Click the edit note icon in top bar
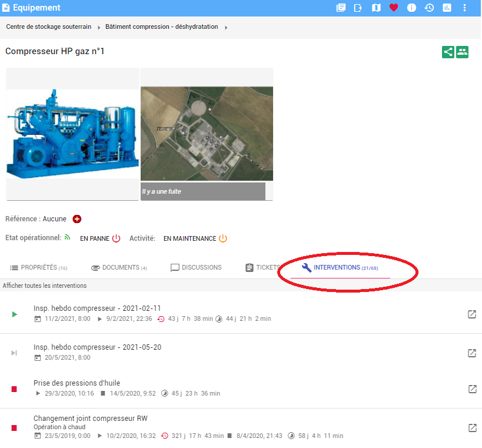This screenshot has height=448, width=482. (358, 8)
